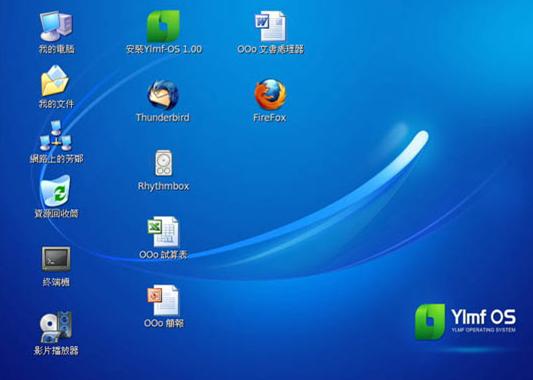Launch the 影片播放器 video player icon
The height and width of the screenshot is (380, 533).
click(x=56, y=327)
